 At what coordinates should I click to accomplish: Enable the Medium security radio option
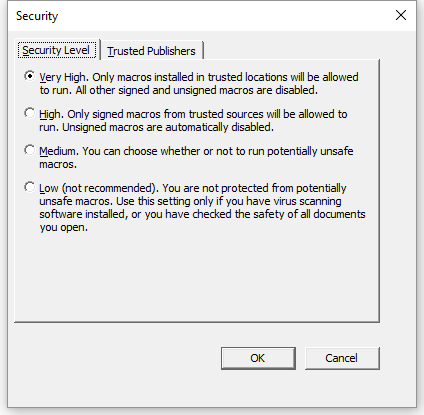point(29,150)
